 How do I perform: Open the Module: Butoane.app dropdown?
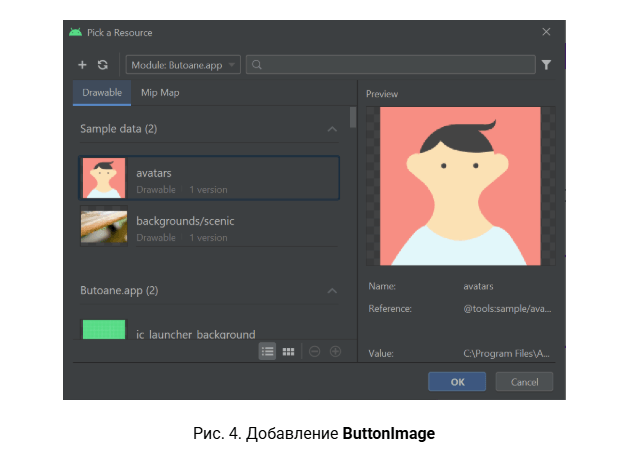(x=184, y=65)
